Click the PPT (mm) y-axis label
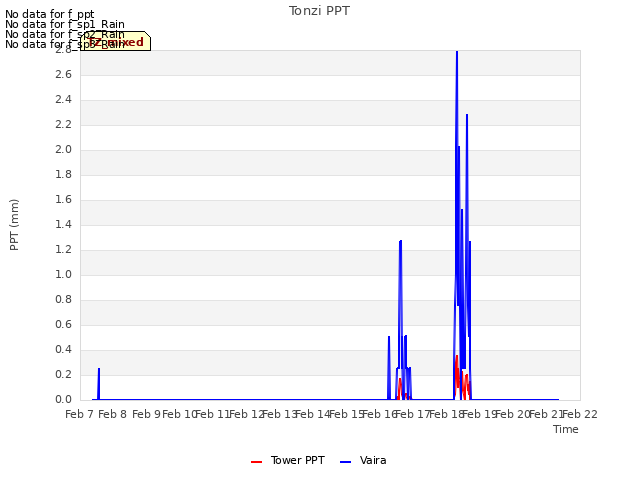Viewport: 640px width, 480px height. tap(14, 225)
